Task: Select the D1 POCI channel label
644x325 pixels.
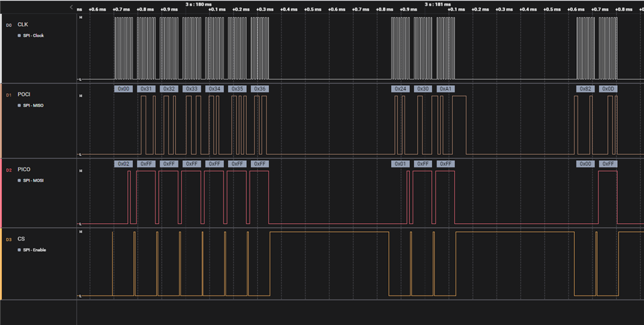Action: 24,94
